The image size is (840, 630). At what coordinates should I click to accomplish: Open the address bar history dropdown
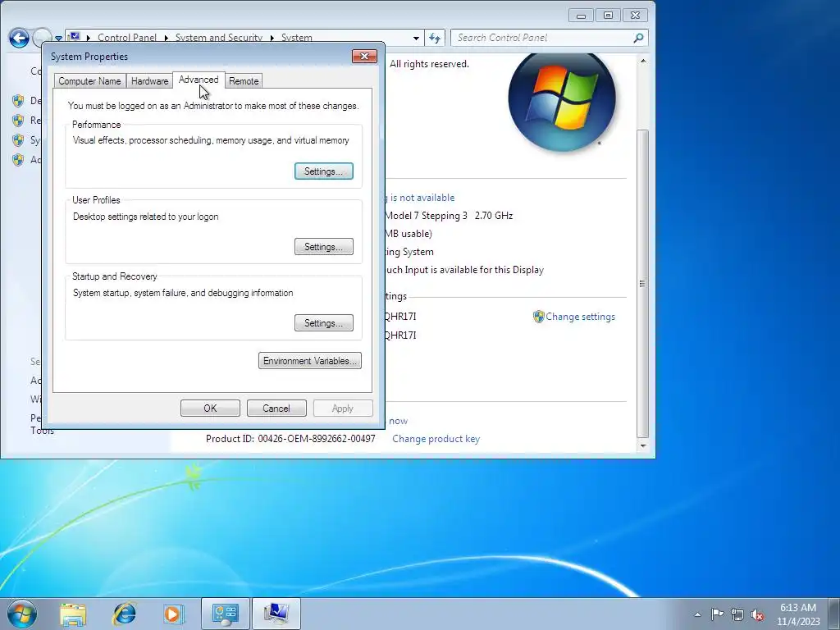(x=416, y=38)
